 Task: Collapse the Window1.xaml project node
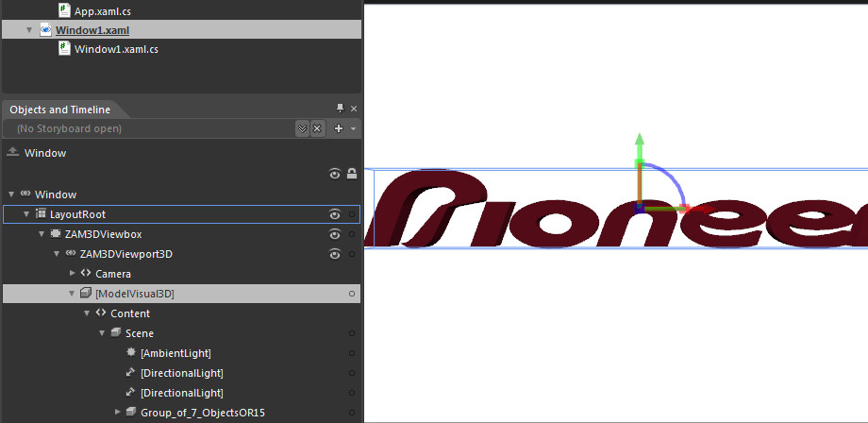click(x=29, y=30)
